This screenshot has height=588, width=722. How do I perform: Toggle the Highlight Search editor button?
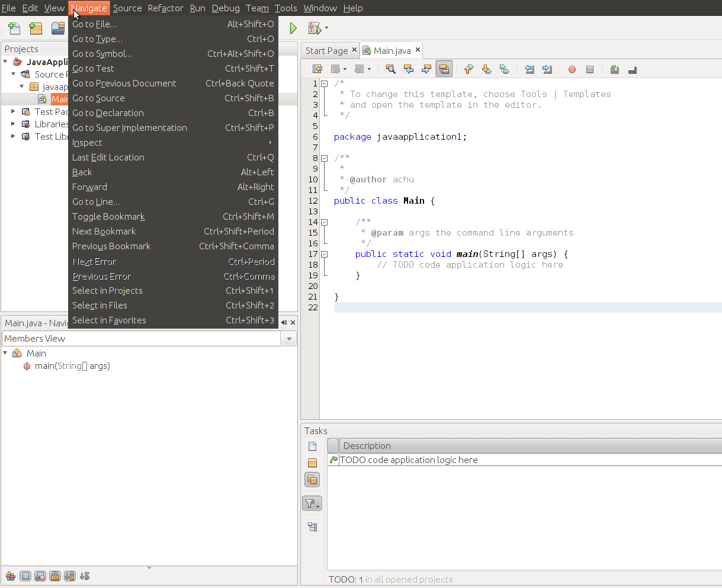point(444,69)
